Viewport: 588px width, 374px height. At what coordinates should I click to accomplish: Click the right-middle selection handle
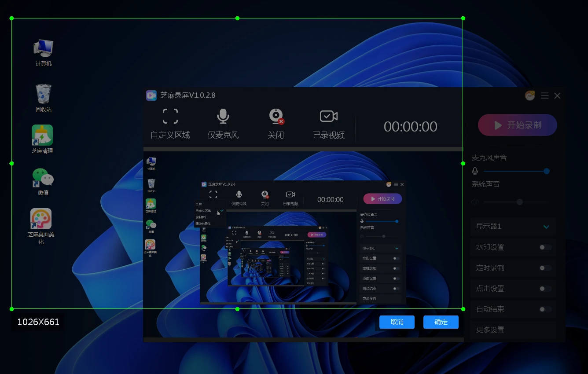pos(463,164)
